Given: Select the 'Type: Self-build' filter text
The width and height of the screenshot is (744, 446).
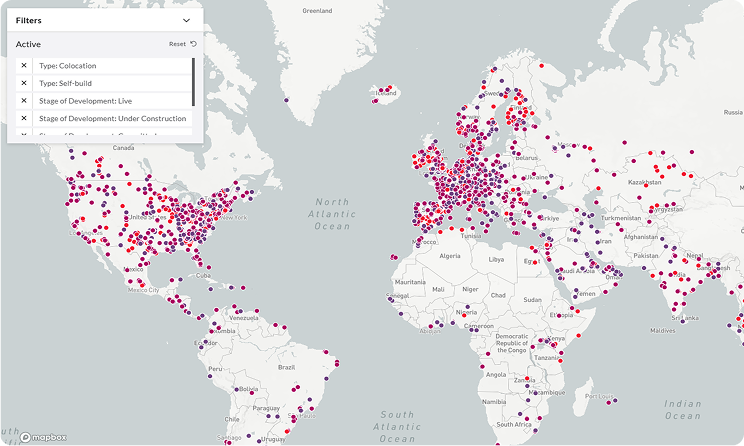Looking at the screenshot, I should [65, 84].
